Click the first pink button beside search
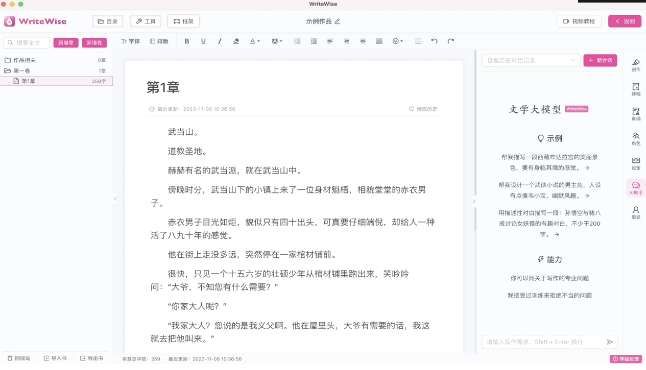 [66, 42]
